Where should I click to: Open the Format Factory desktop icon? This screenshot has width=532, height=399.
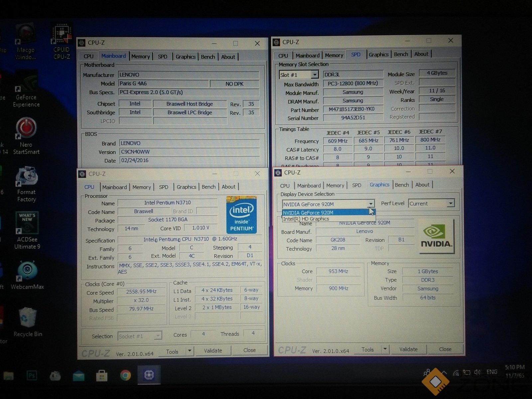[27, 184]
